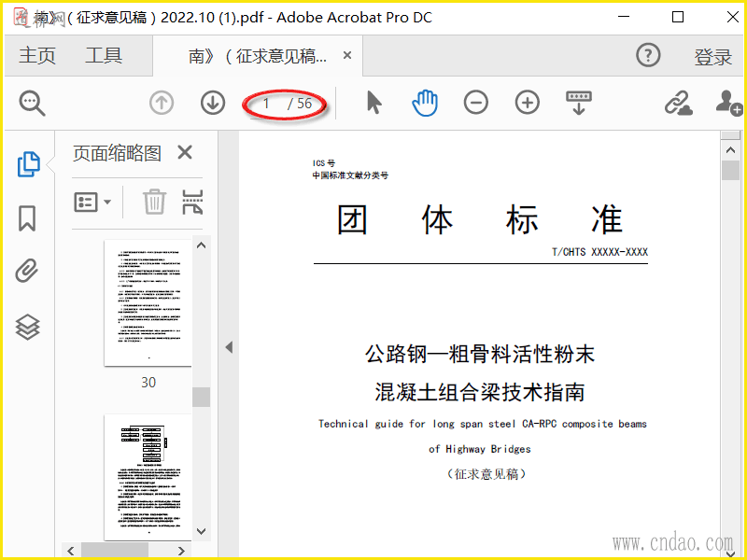Click thumbnail panel scroll right arrow
The image size is (747, 560).
tap(181, 551)
